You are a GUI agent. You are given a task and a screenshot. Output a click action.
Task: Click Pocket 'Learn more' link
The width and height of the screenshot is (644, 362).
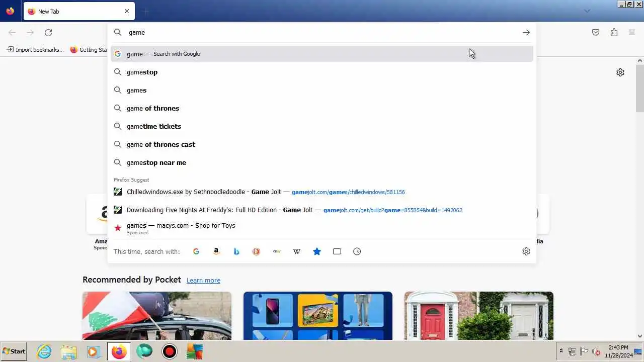[203, 280]
